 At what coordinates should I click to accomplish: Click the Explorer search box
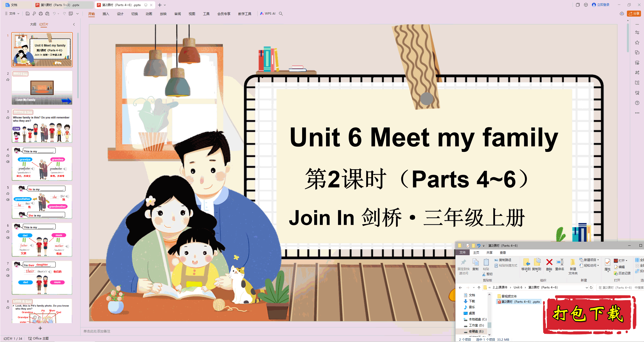point(620,287)
